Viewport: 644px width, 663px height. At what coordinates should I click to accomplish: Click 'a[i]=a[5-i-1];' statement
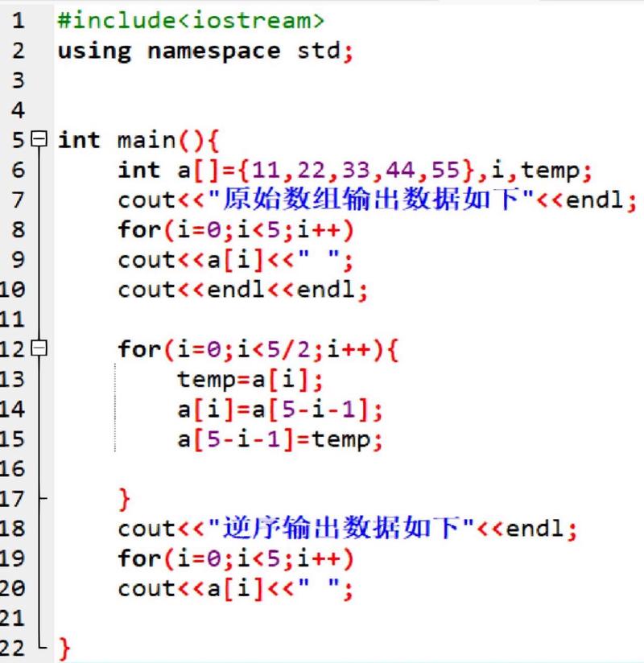pos(280,410)
